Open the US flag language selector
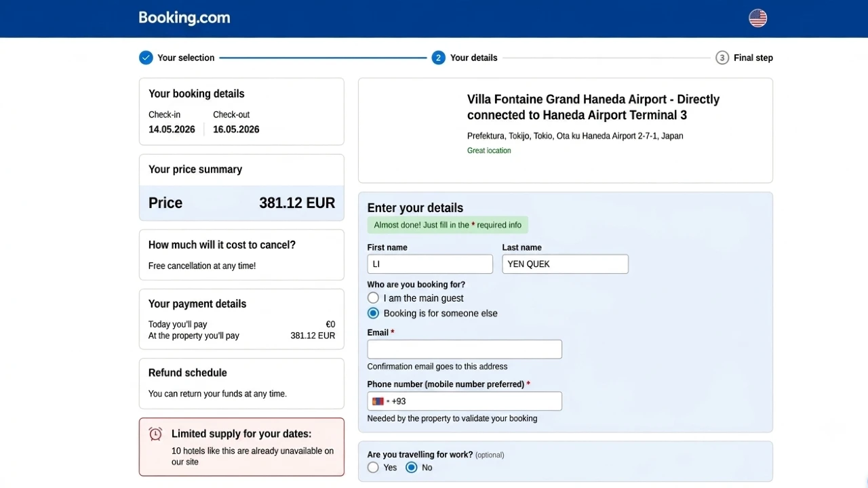The height and width of the screenshot is (488, 868). [757, 18]
